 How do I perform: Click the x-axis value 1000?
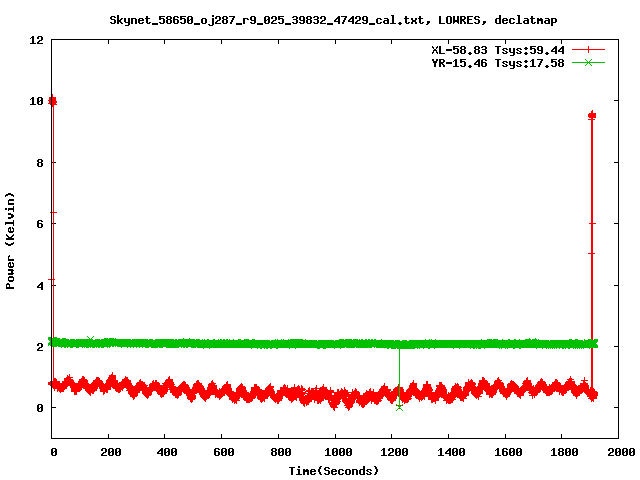point(338,452)
